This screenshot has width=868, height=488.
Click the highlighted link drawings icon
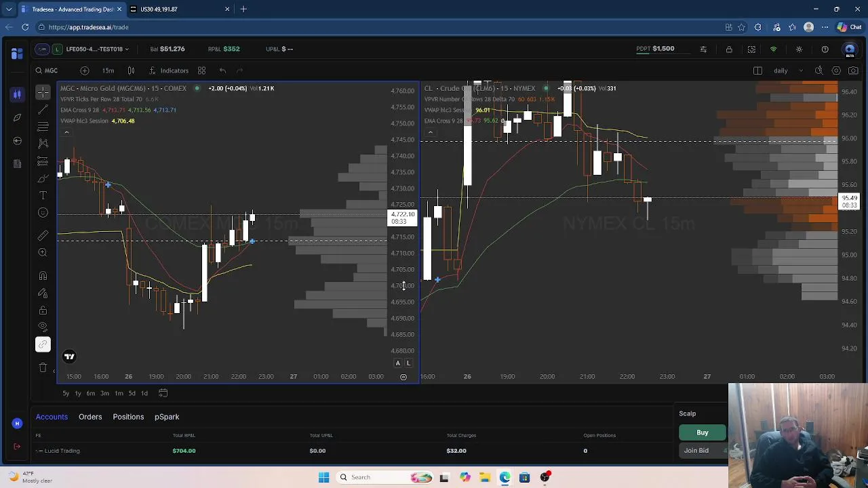(43, 344)
